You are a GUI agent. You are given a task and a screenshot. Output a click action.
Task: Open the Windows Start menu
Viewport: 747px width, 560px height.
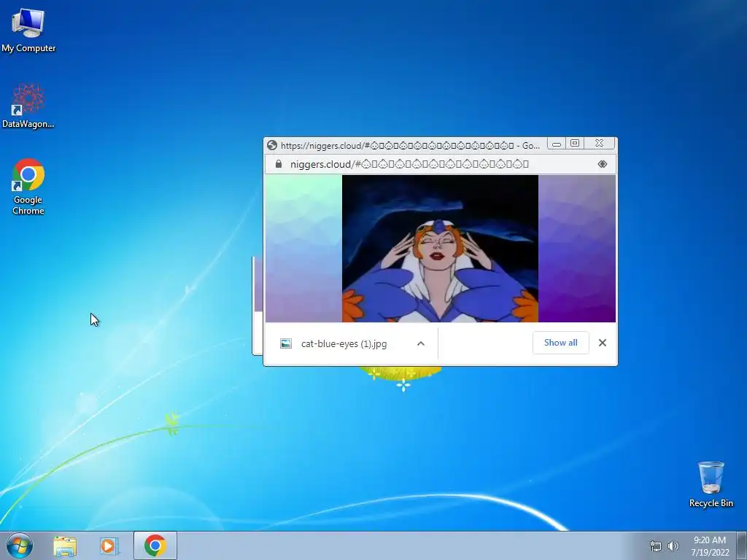pyautogui.click(x=20, y=545)
